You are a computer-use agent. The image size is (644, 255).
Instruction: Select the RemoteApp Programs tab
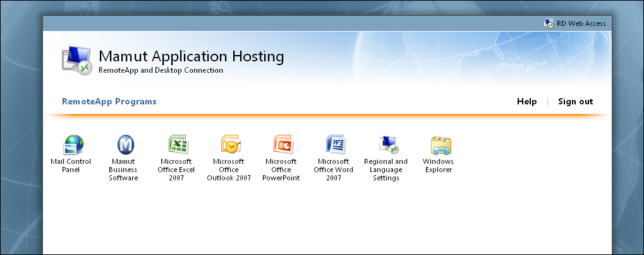pos(109,101)
